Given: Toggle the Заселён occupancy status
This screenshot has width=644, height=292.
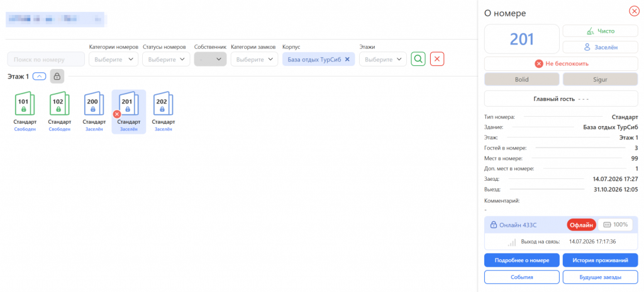Looking at the screenshot, I should point(600,47).
